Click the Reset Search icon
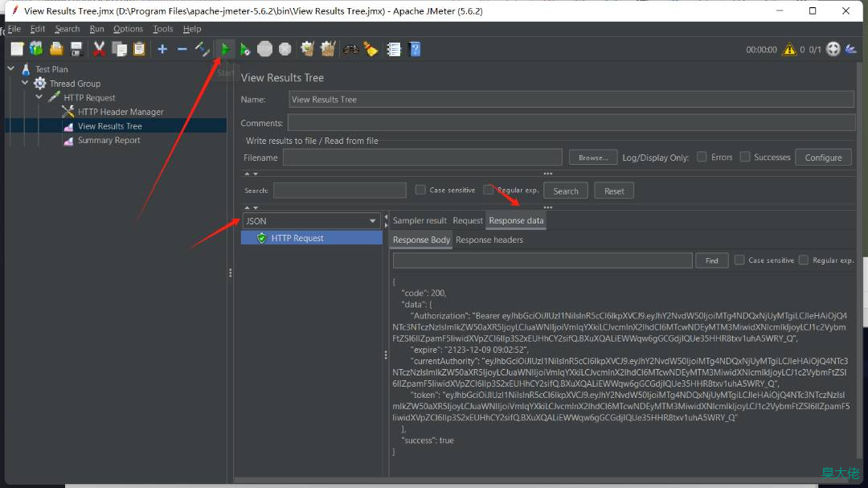 [x=371, y=49]
